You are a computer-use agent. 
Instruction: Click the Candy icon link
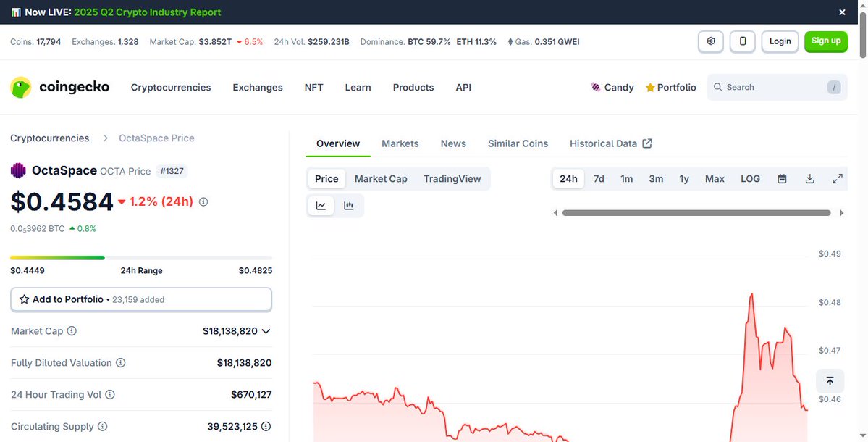pos(596,87)
